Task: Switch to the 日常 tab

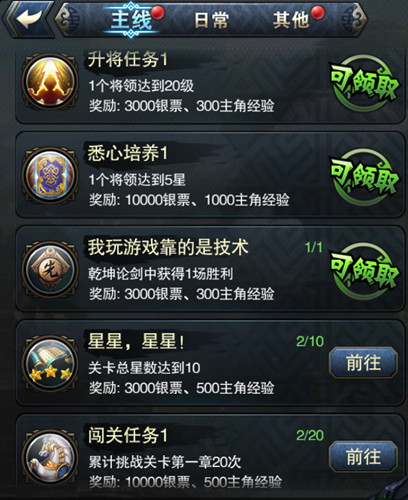Action: click(x=211, y=20)
